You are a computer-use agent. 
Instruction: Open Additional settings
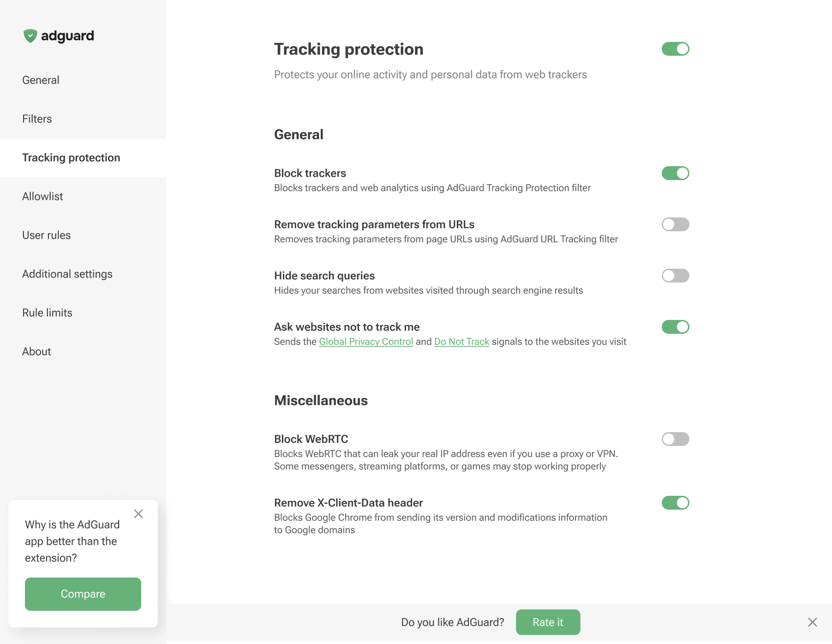click(x=67, y=273)
